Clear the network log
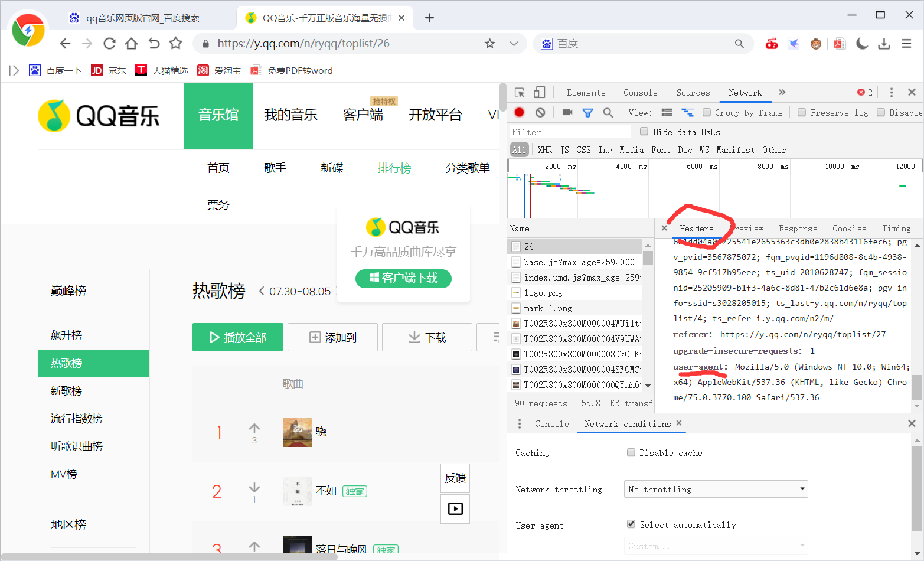Screen dimensions: 924x561 pyautogui.click(x=540, y=112)
